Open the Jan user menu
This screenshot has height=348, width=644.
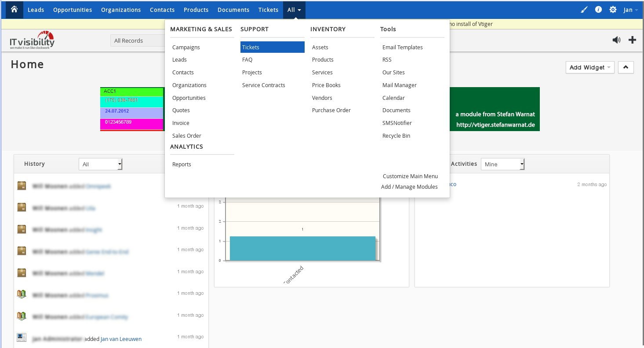click(630, 10)
